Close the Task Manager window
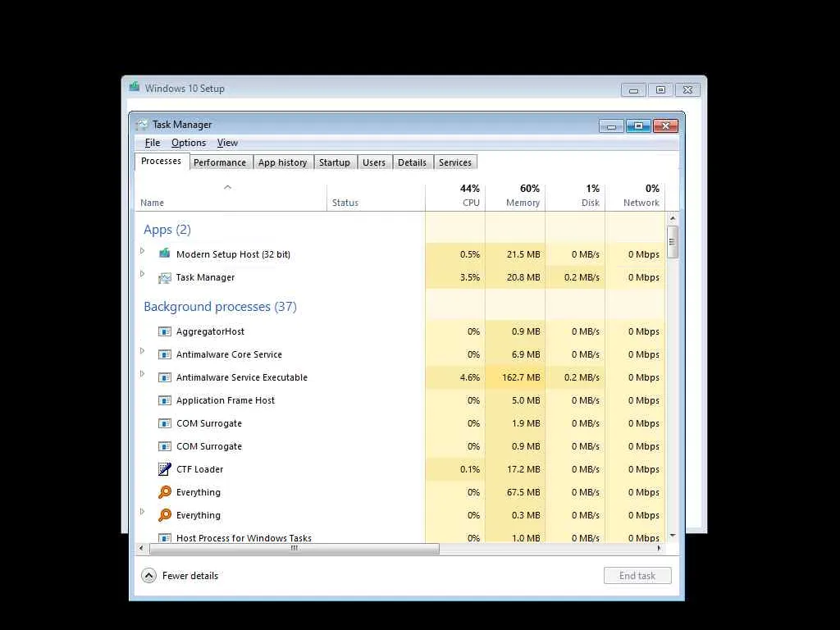The height and width of the screenshot is (630, 840). point(665,126)
